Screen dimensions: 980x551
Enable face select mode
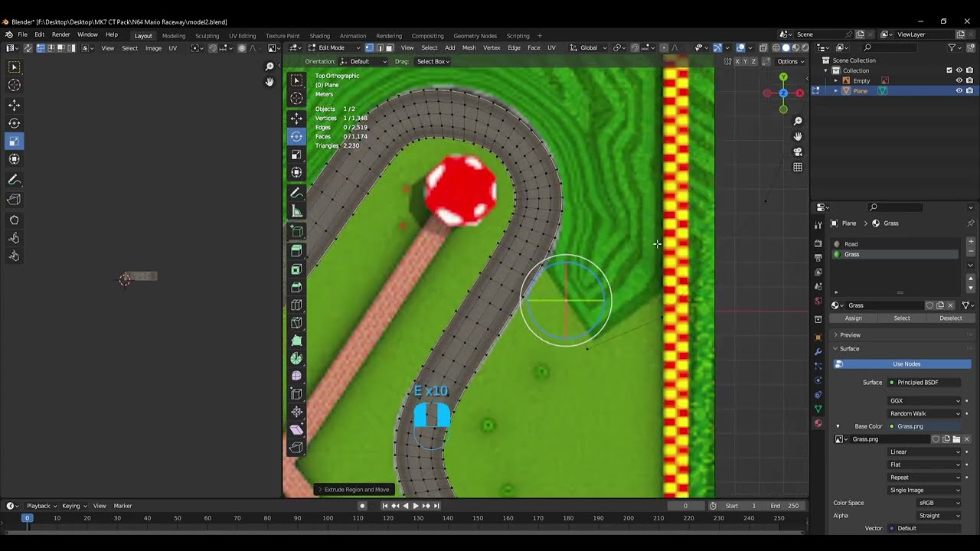pyautogui.click(x=390, y=47)
